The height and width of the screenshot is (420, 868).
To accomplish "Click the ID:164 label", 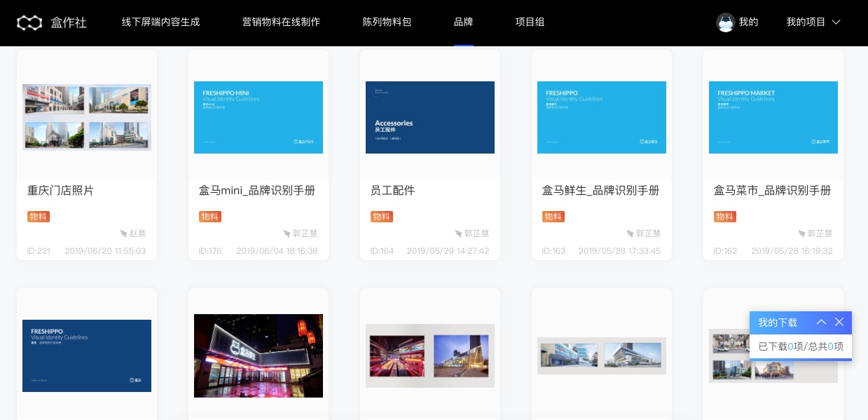I will [x=383, y=251].
